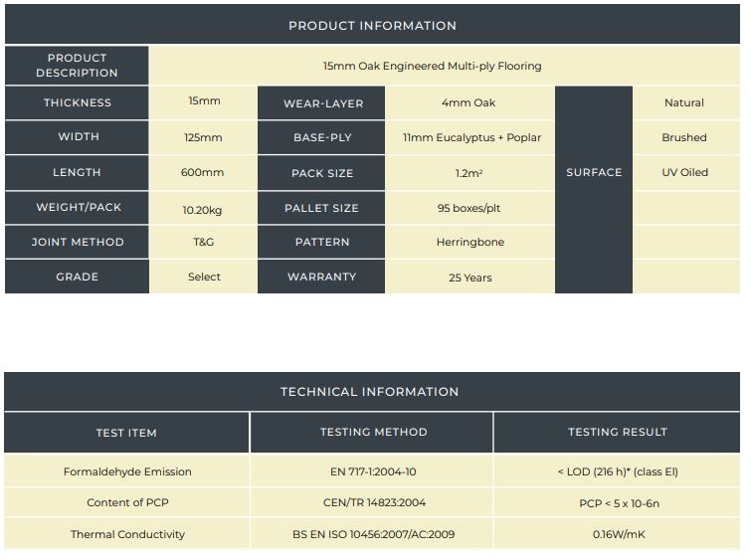This screenshot has width=751, height=560.
Task: Select the Herringbone pattern value
Action: [469, 243]
